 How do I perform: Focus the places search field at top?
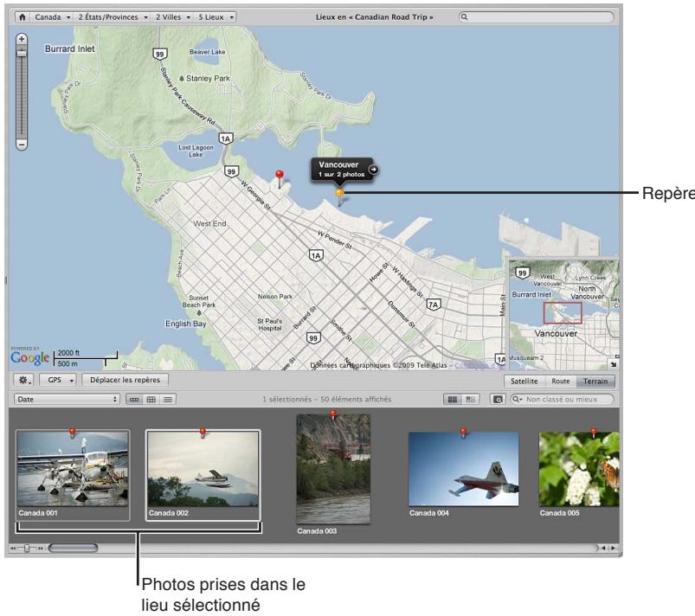tap(537, 16)
